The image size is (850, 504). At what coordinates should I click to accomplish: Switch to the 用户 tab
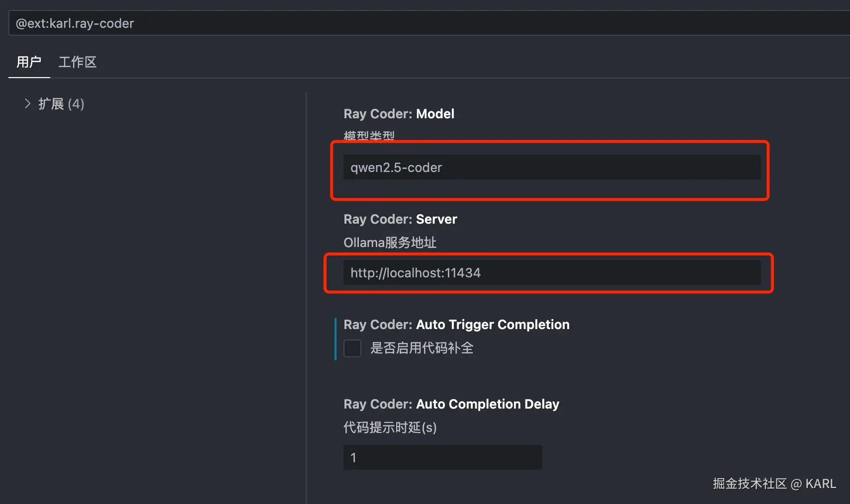tap(29, 62)
